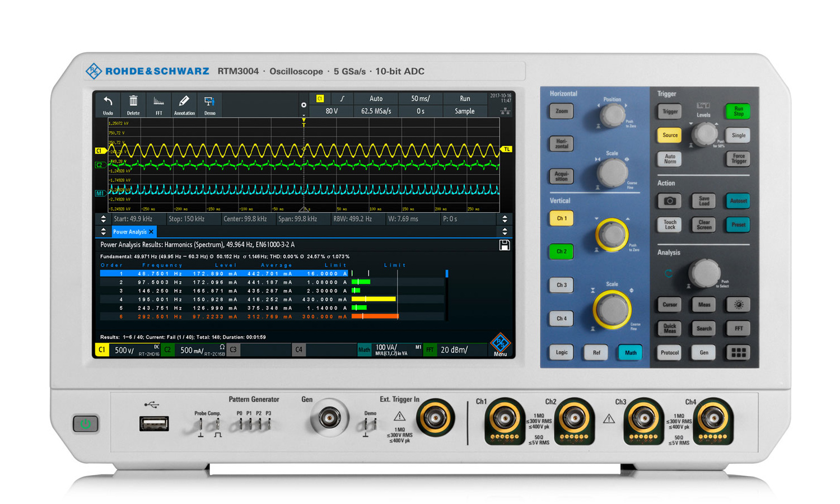
Task: Click the yellow C1 trigger source badge
Action: 320,99
